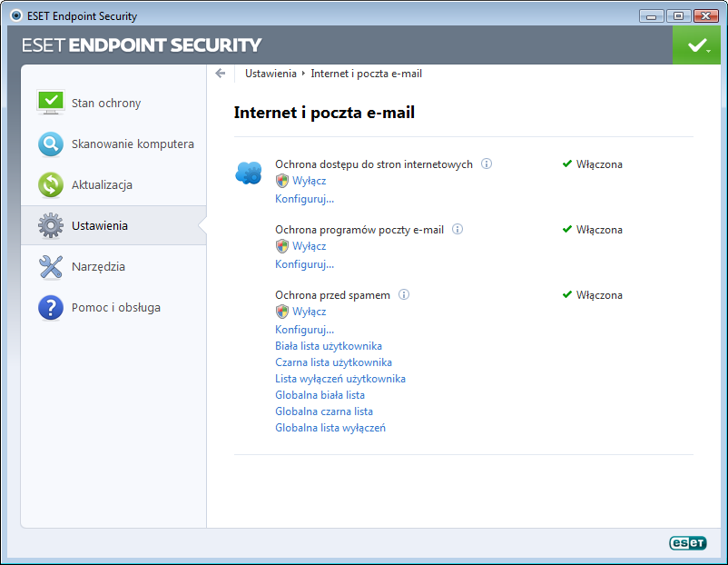Click Ochrona dostępu do stron internetowych label
The height and width of the screenshot is (565, 728).
(x=374, y=164)
